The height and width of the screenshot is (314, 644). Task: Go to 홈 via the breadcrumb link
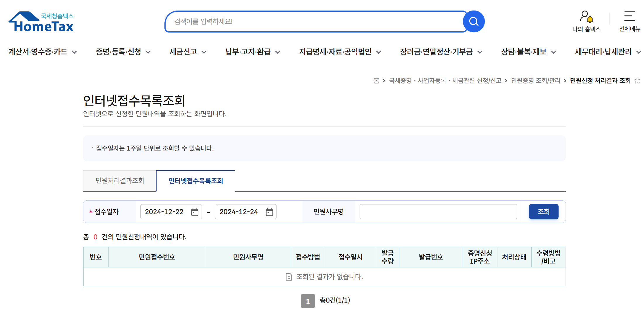tap(377, 81)
